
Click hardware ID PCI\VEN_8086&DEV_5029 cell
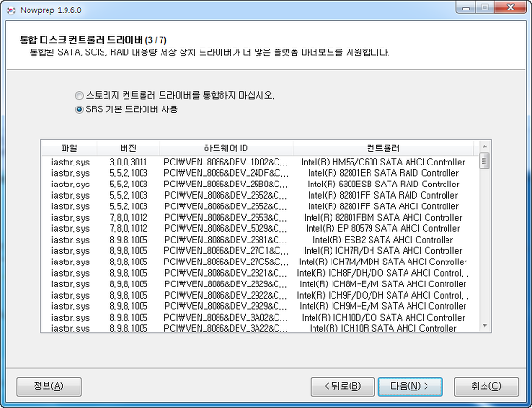226,228
